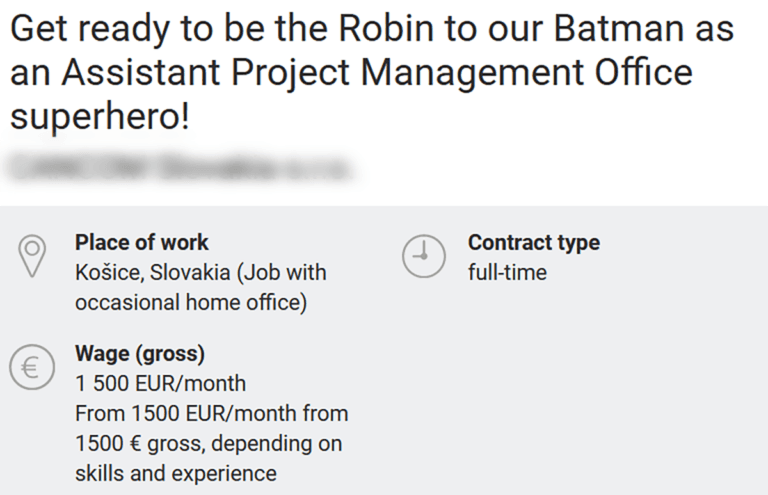Image resolution: width=768 pixels, height=495 pixels.
Task: Click the "1500 € gross, depending on" line
Action: pyautogui.click(x=209, y=443)
